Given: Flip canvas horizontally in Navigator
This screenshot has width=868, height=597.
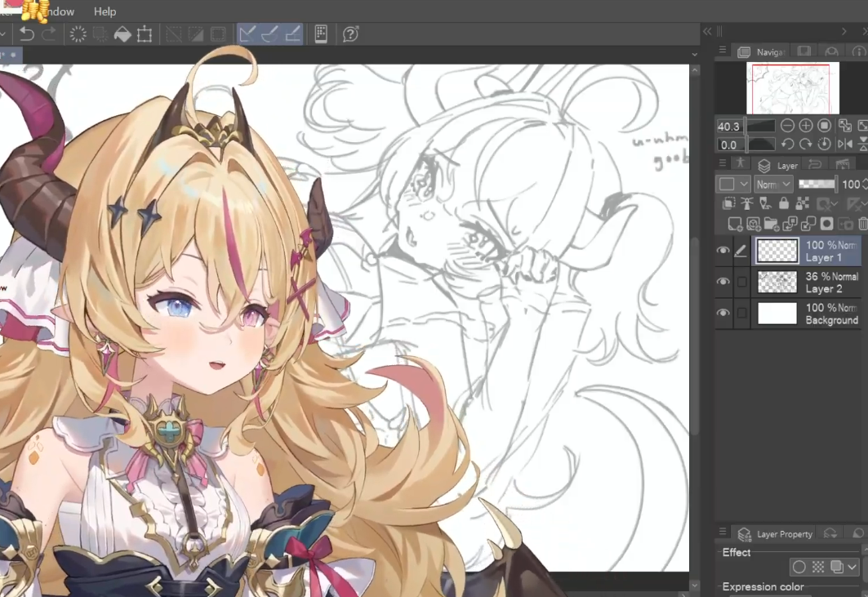Looking at the screenshot, I should (x=845, y=145).
